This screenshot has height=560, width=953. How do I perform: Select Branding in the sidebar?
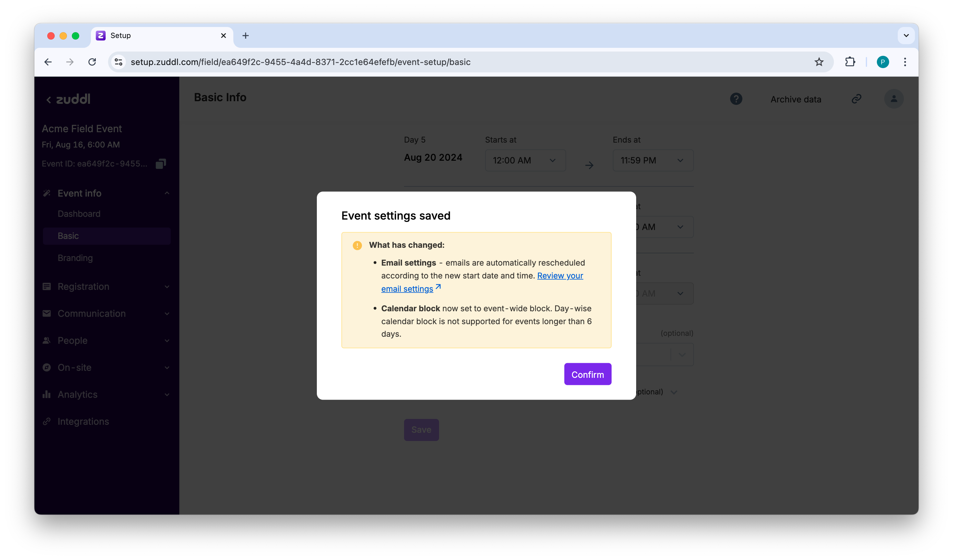[x=75, y=258]
